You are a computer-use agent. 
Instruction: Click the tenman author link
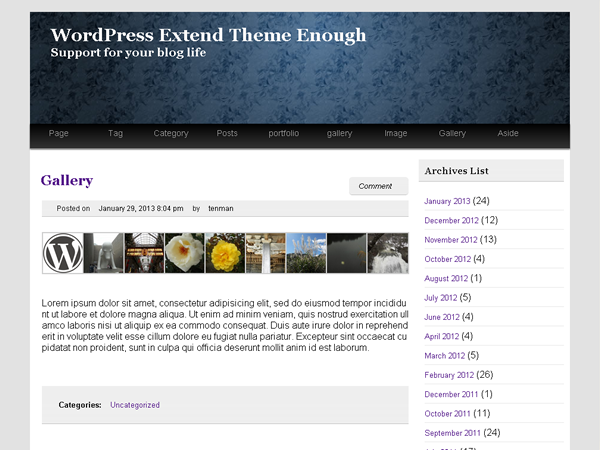[x=221, y=209]
